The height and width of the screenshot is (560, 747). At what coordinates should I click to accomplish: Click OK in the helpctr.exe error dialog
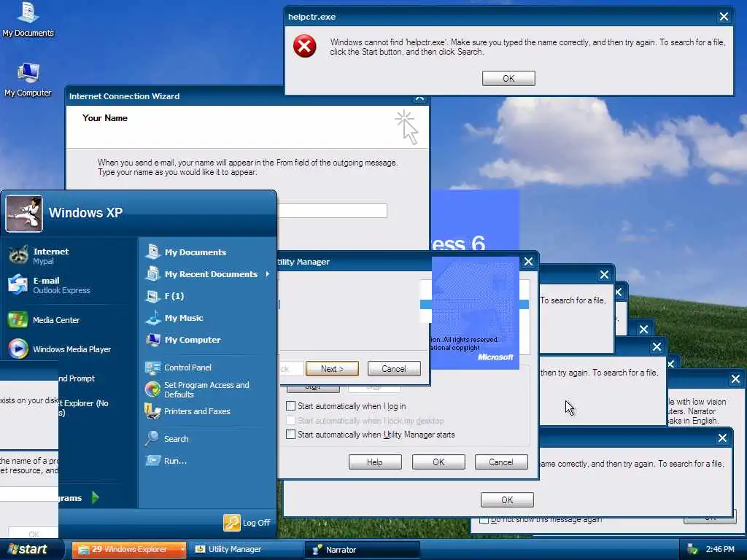[508, 78]
